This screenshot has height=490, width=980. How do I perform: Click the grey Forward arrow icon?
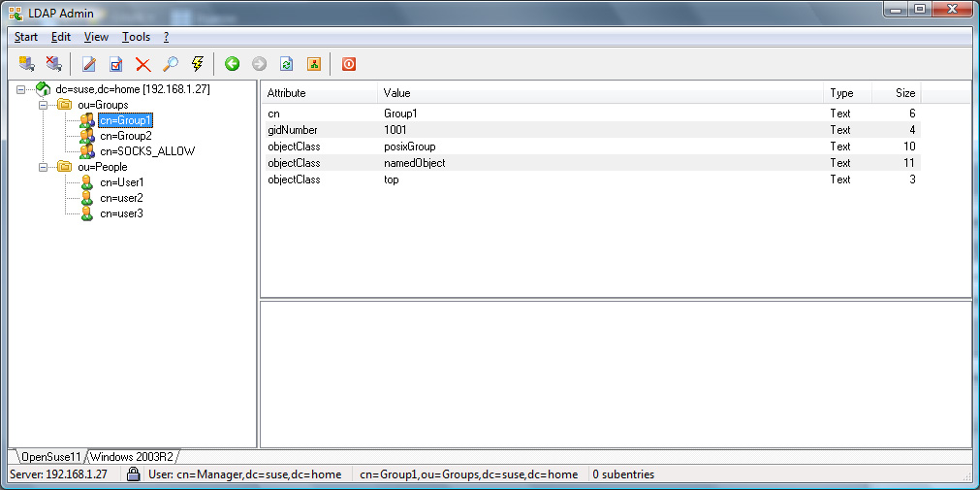260,64
